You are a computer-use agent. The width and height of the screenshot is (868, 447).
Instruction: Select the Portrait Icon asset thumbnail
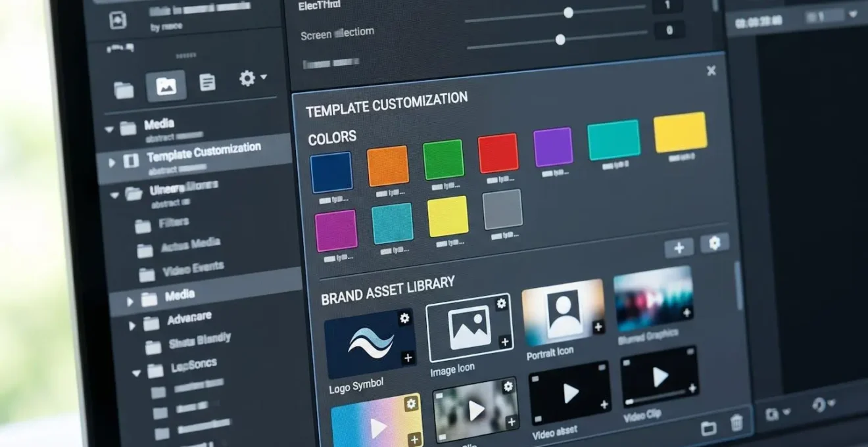click(x=564, y=314)
